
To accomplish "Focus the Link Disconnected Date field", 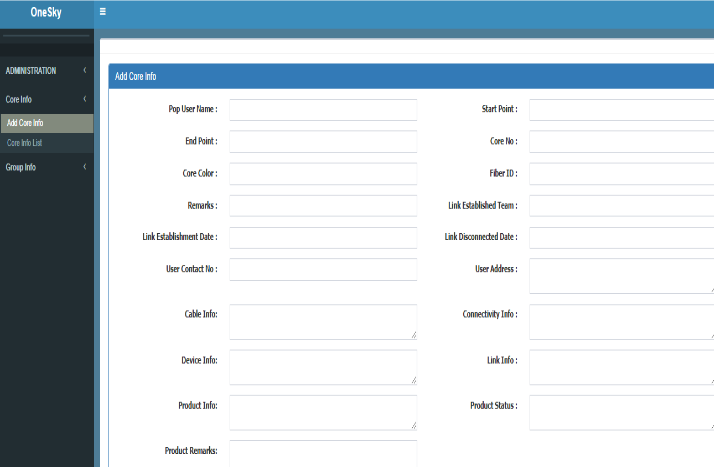I will (621, 238).
